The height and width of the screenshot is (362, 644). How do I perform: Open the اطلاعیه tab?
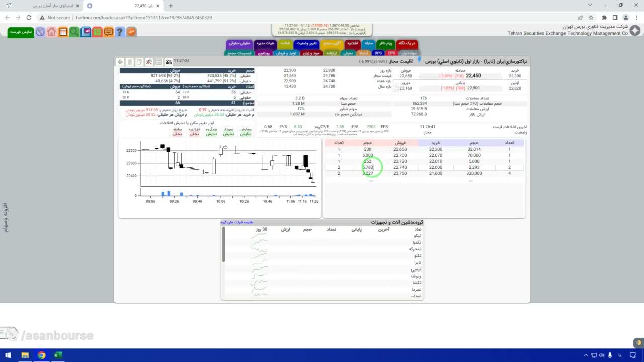[353, 43]
